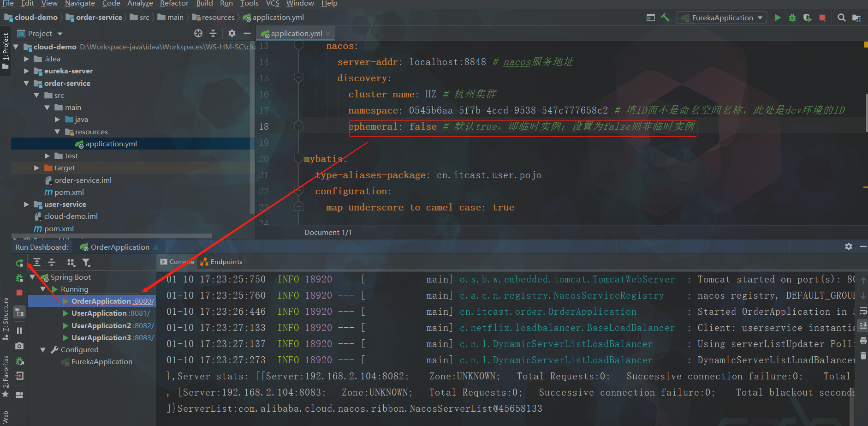Screen dimensions: 868x426
Task: Expand the java folder under main
Action: click(x=58, y=120)
